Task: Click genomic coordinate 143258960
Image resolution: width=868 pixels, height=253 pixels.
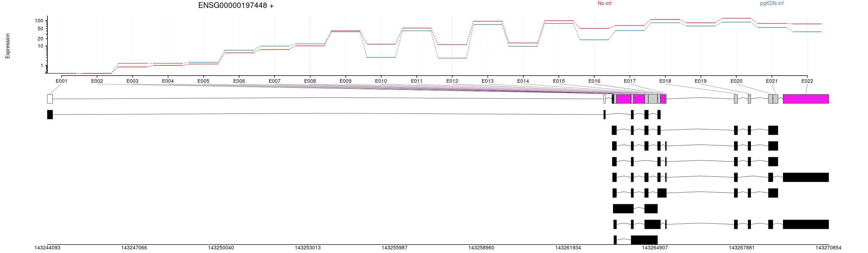Action: (x=481, y=248)
